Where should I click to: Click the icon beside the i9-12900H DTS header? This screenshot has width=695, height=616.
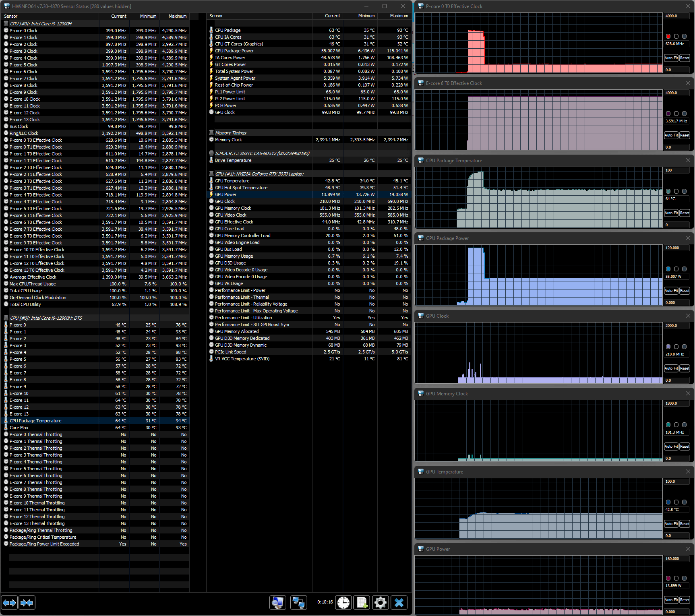6,318
